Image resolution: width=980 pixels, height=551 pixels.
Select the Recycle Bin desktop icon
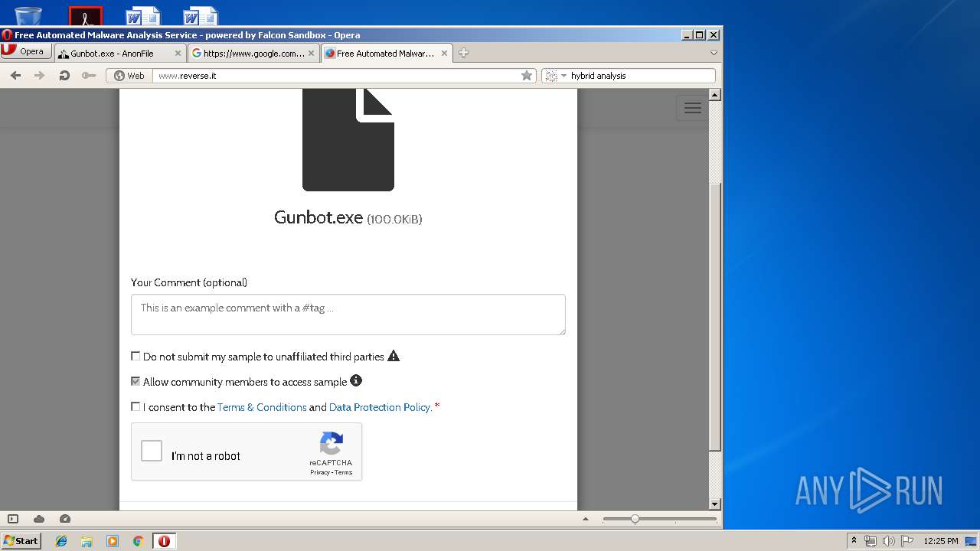pos(28,15)
